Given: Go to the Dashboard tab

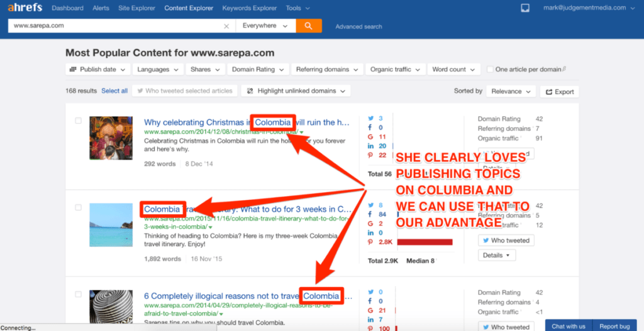Looking at the screenshot, I should pos(68,8).
